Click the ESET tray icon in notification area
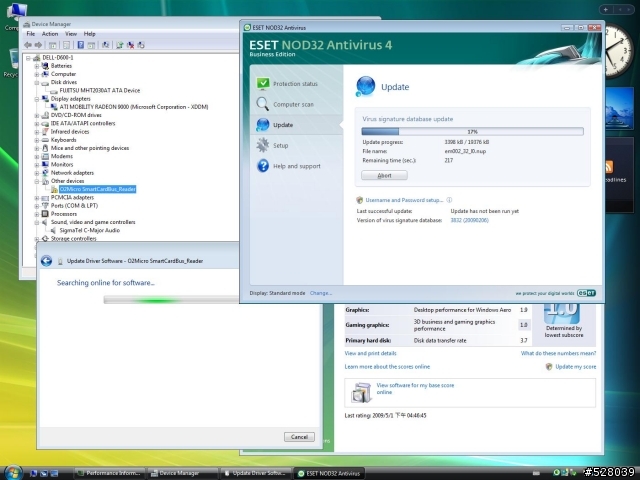The width and height of the screenshot is (640, 480). (x=556, y=473)
